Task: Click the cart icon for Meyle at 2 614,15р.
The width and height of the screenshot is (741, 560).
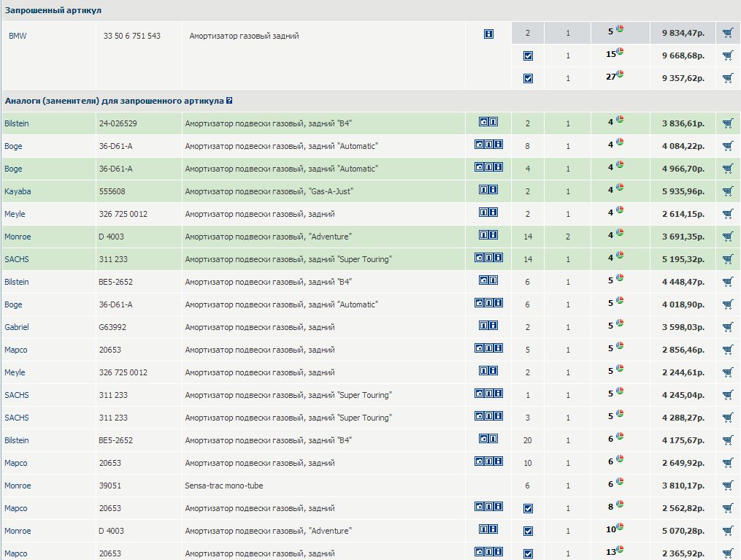Action: 728,214
